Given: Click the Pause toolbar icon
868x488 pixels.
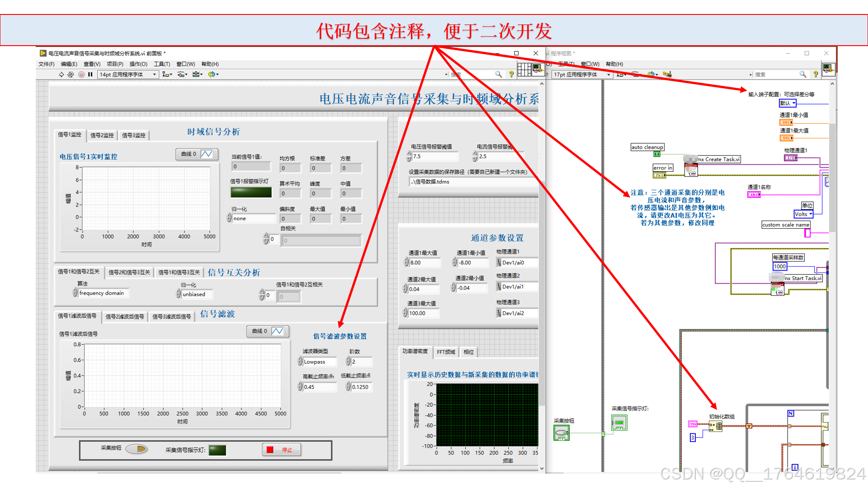Looking at the screenshot, I should [x=90, y=75].
